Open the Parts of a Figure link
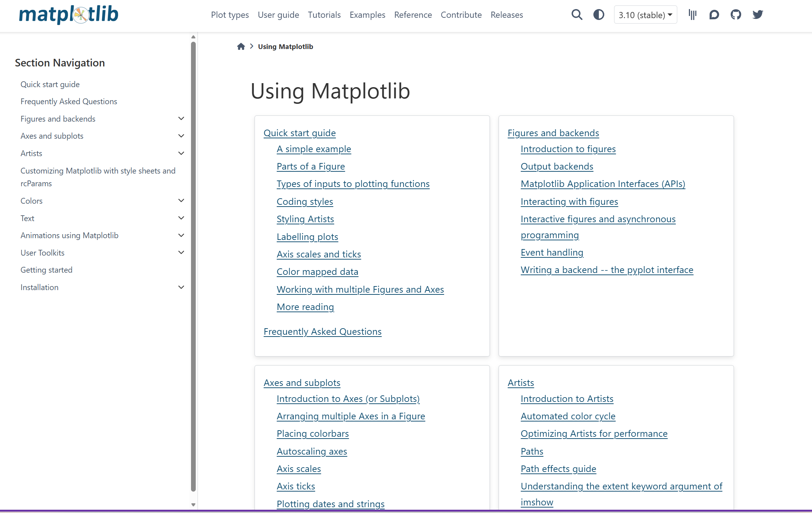Viewport: 812px width, 513px height. (x=310, y=166)
